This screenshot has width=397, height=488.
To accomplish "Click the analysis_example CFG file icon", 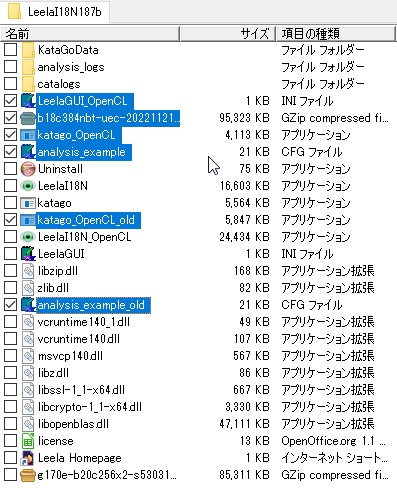I will click(28, 152).
